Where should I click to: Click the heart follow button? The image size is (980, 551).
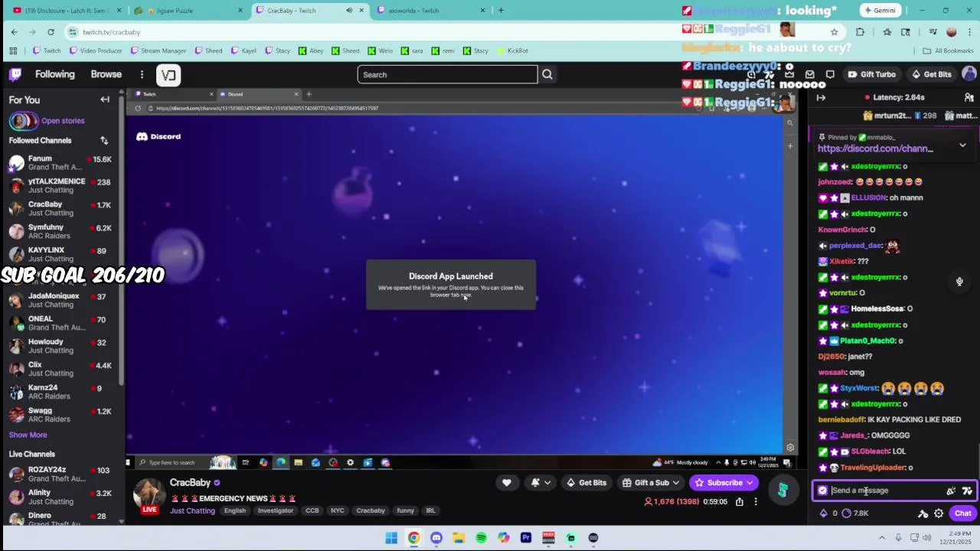[506, 483]
